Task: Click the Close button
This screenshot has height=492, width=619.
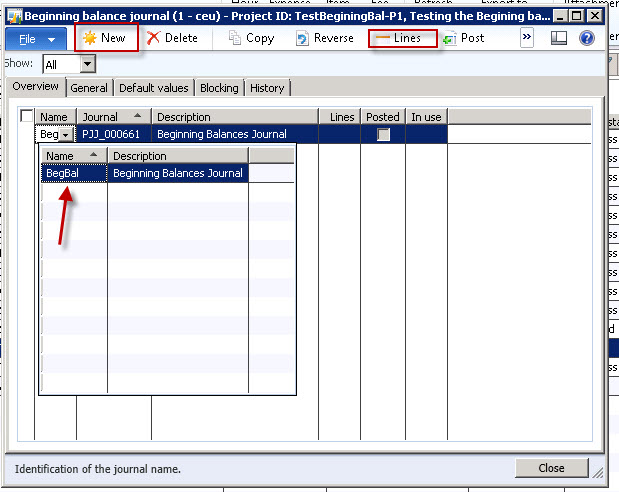Action: (x=551, y=468)
